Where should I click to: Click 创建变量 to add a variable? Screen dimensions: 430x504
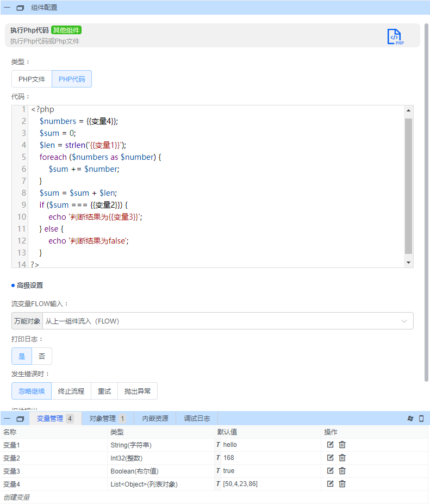[16, 497]
